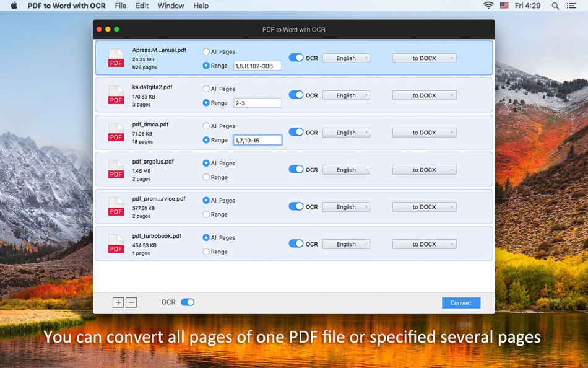The image size is (588, 368).
Task: Select file name pdf_dmca.pdf
Action: pos(150,125)
